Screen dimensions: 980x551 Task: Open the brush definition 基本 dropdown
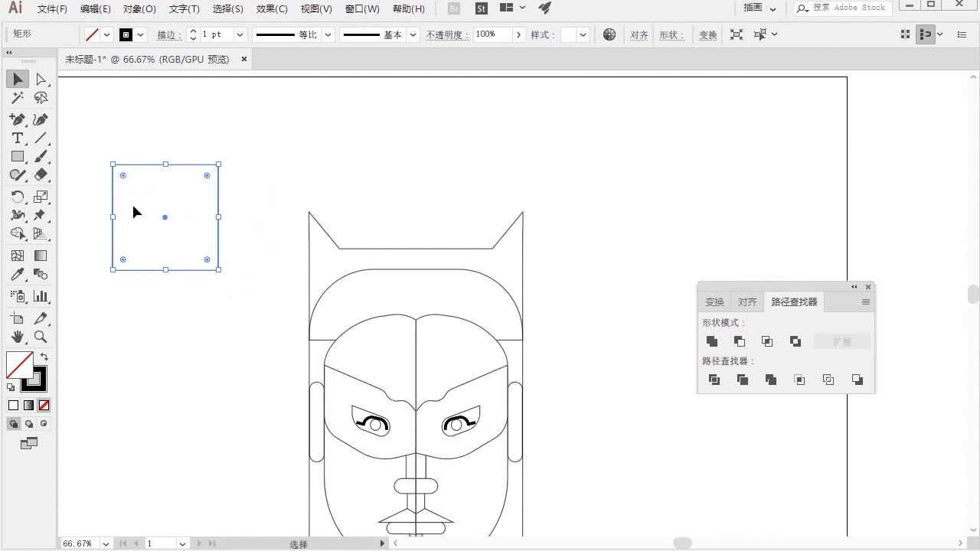pyautogui.click(x=413, y=34)
